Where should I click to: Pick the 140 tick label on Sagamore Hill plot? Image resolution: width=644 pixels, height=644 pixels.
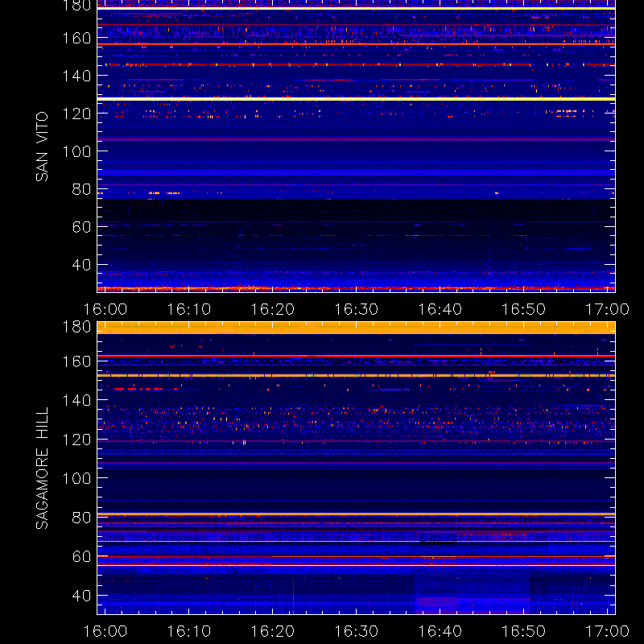coord(76,400)
